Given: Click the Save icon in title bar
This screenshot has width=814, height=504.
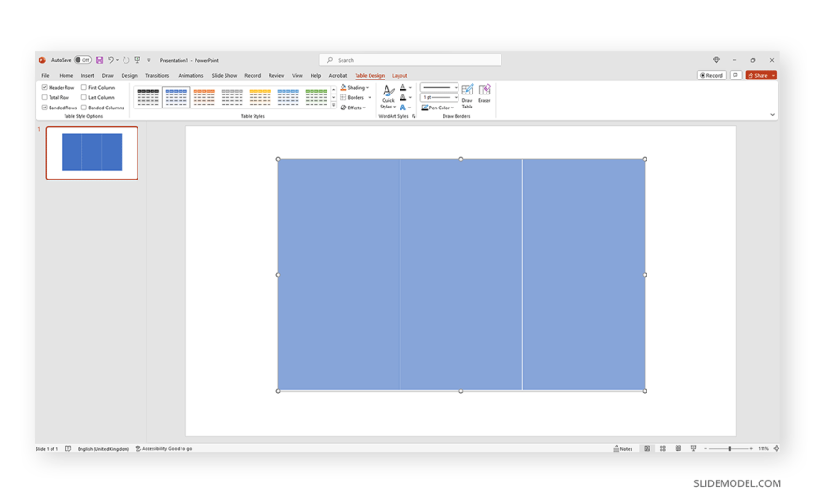Looking at the screenshot, I should click(100, 60).
